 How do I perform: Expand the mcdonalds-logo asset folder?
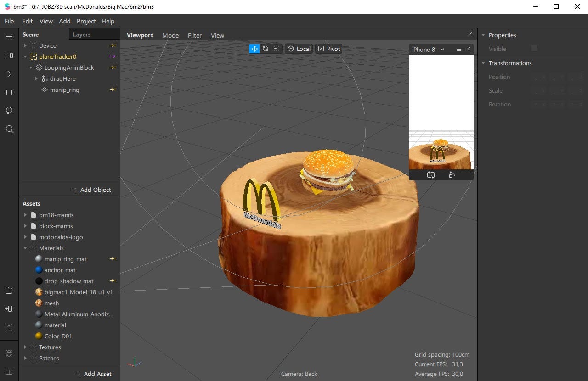(x=26, y=237)
